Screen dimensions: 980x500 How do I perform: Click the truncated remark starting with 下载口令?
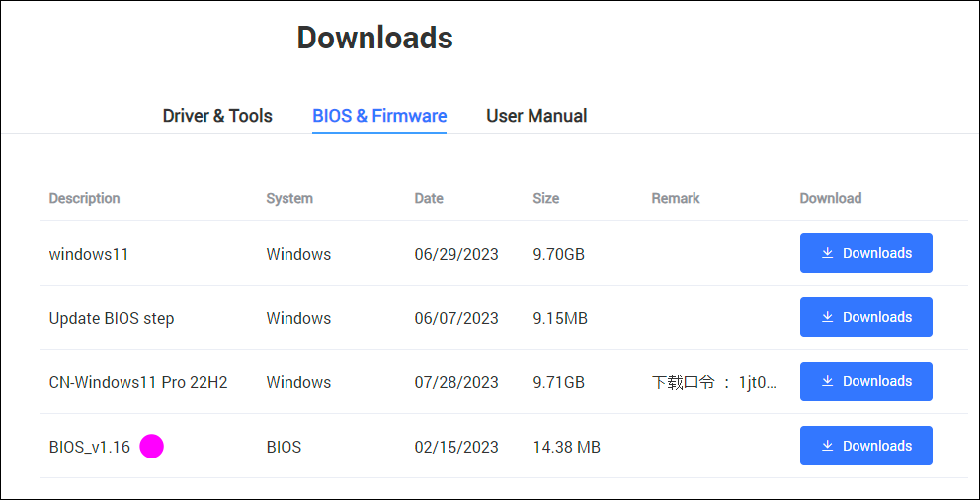[714, 382]
